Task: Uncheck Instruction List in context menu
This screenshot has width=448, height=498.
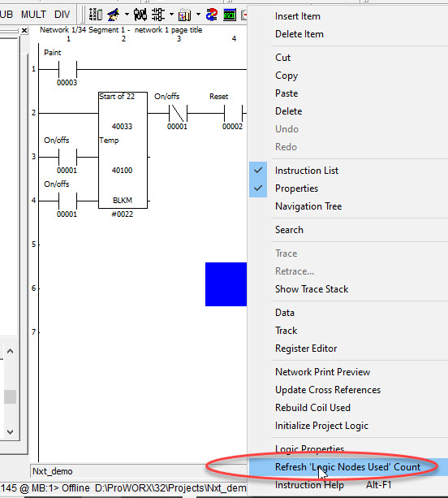Action: point(307,171)
